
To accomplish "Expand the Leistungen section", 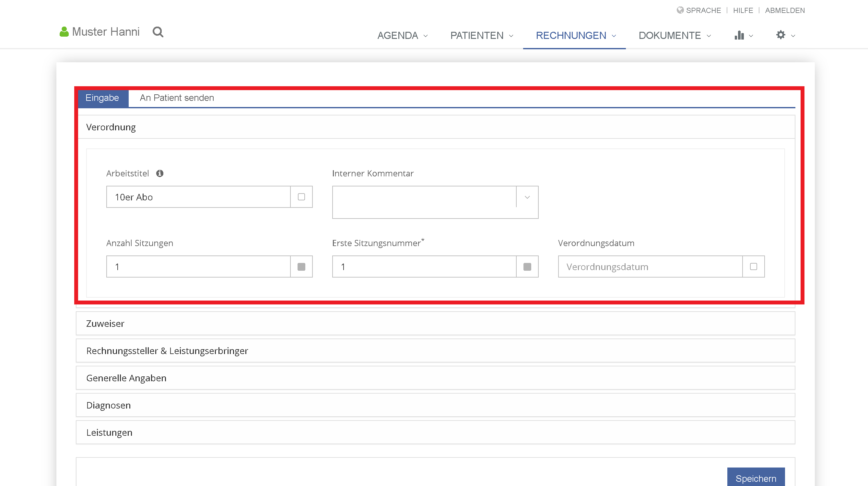I will 436,433.
